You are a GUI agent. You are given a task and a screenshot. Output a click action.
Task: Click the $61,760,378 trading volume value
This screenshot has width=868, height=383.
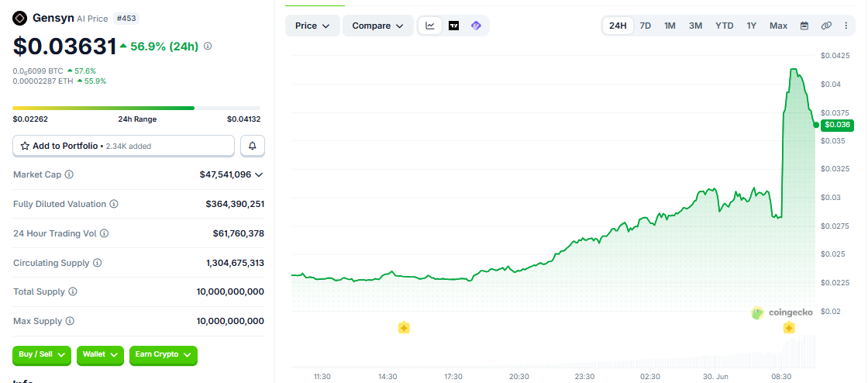[239, 233]
